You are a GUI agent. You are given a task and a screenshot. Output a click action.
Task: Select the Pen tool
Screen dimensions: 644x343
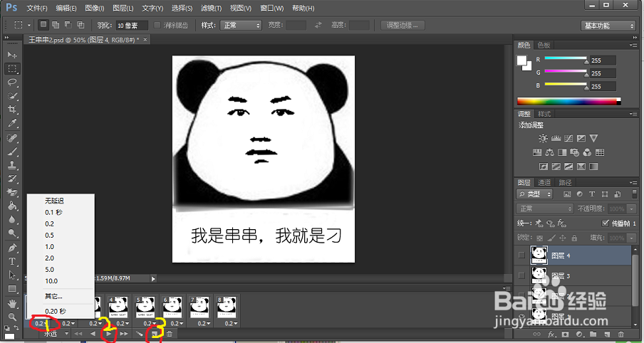pyautogui.click(x=12, y=248)
